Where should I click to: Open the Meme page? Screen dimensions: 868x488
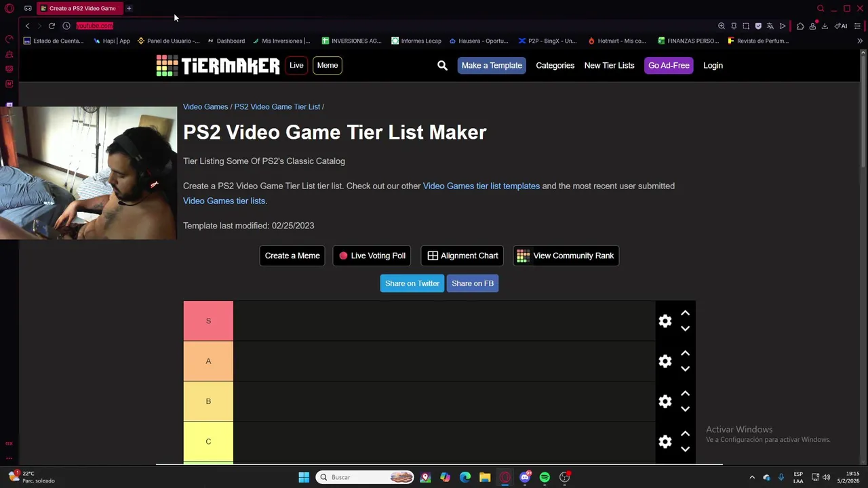[x=328, y=66]
